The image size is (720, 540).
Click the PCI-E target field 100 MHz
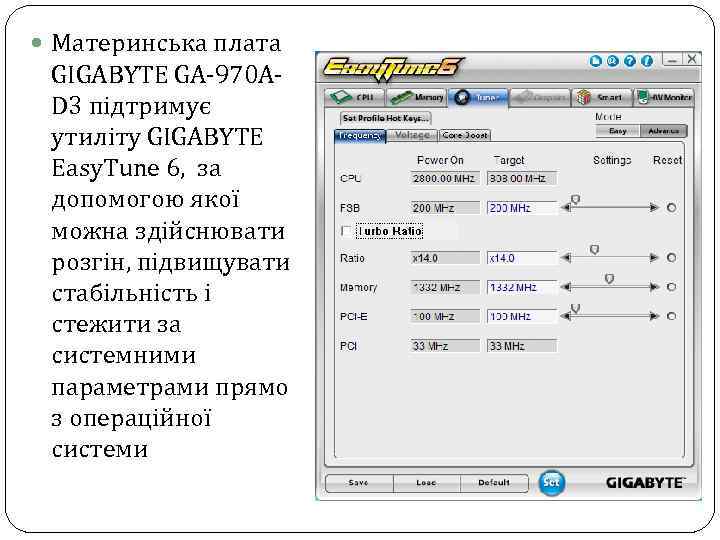point(522,317)
